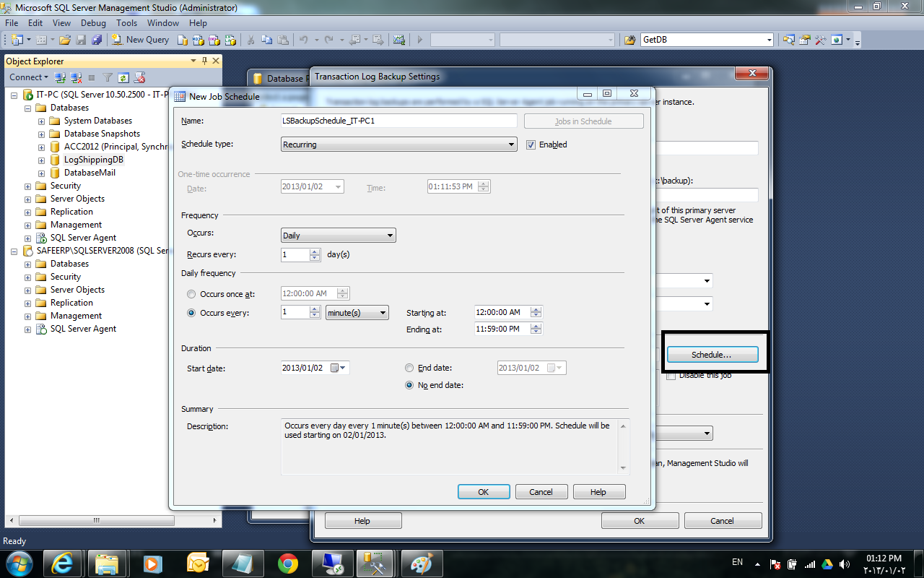
Task: Click the Schedule... button in Backup Settings
Action: pyautogui.click(x=712, y=355)
